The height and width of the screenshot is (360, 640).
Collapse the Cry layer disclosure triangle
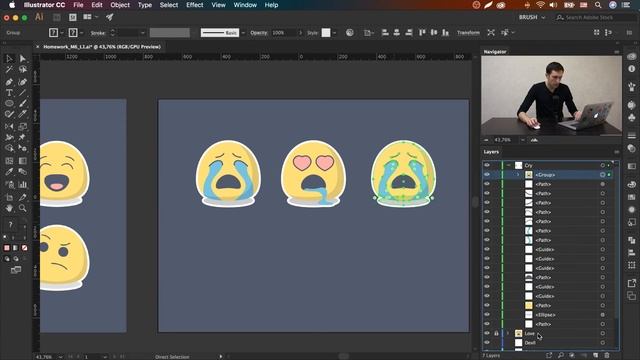click(509, 165)
